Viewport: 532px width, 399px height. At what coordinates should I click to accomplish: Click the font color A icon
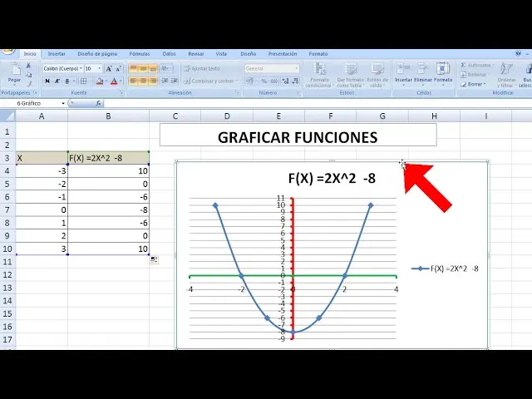(x=113, y=81)
